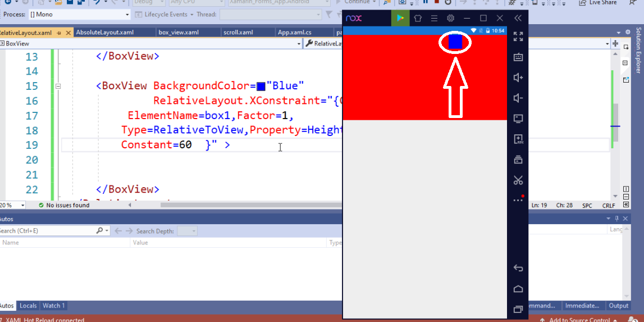Open Nox theme (shirt) icon
Viewport: 644px width, 322px height.
pos(418,18)
